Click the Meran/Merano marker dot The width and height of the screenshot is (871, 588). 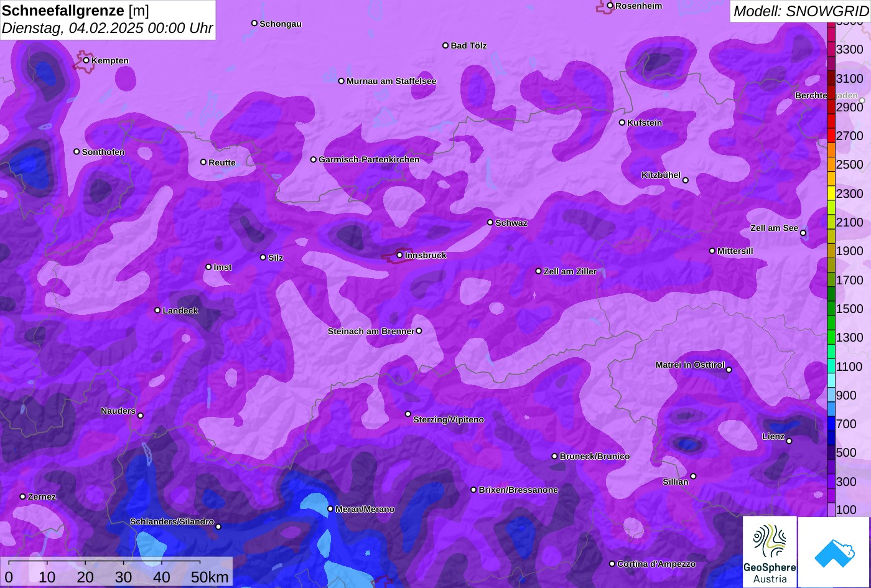330,509
